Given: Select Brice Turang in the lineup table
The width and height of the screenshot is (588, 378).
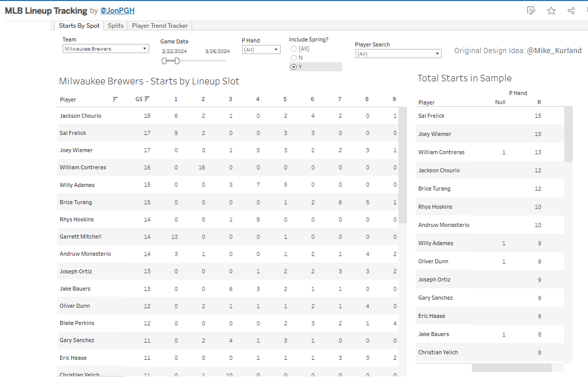Looking at the screenshot, I should (x=76, y=202).
